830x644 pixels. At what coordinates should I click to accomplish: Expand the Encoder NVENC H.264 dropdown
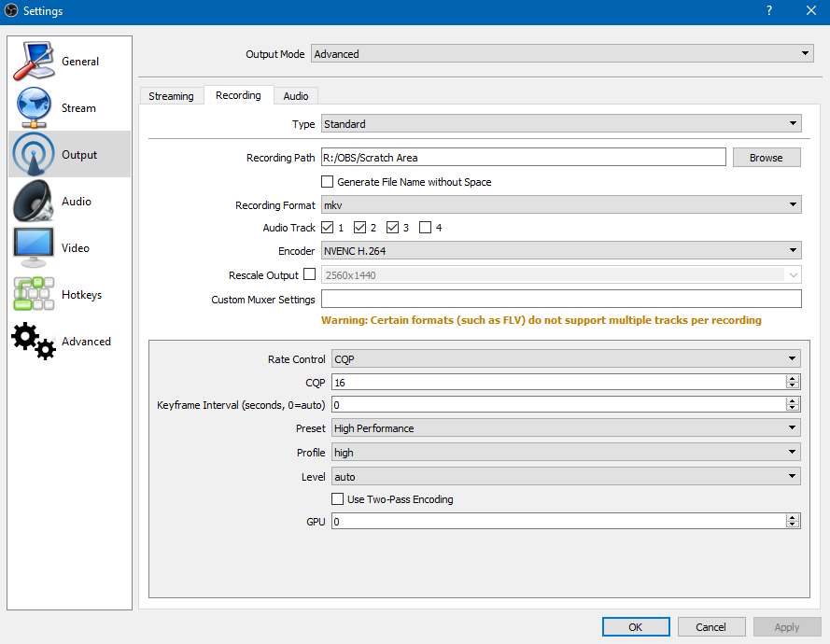coord(560,251)
